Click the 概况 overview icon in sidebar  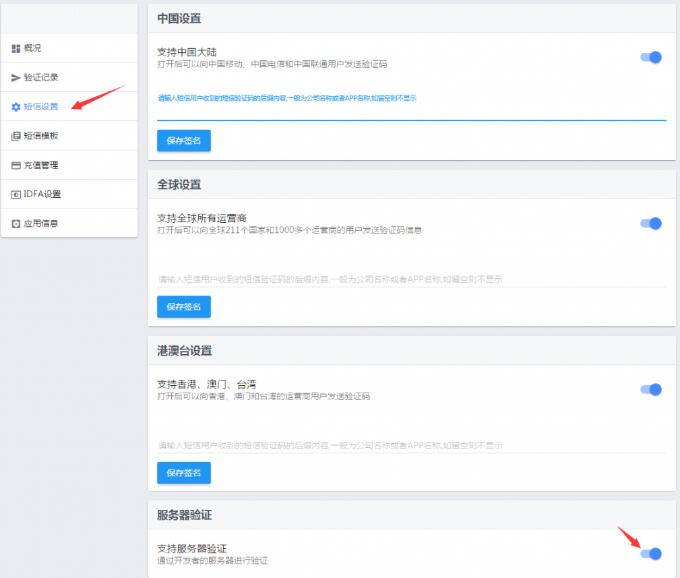coord(16,49)
